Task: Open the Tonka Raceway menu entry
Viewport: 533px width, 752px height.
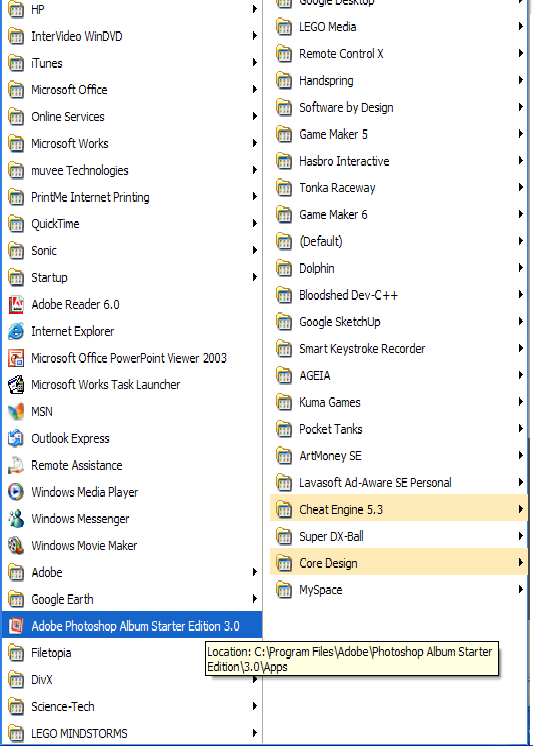Action: 398,188
